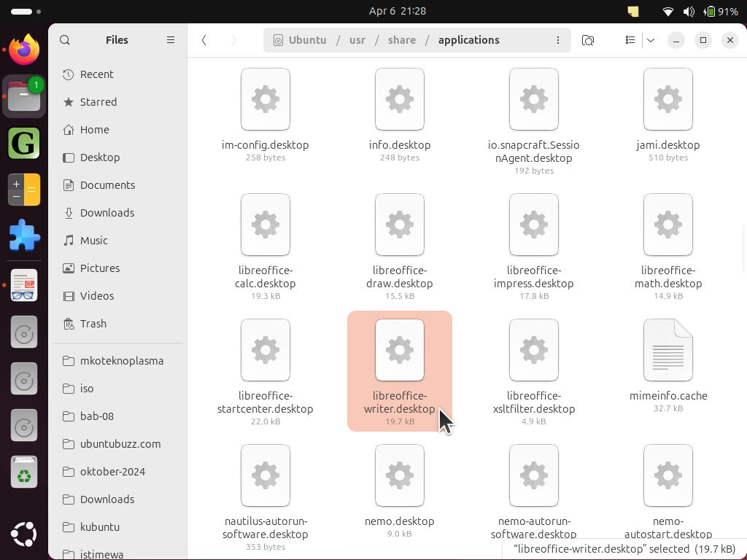747x560 pixels.
Task: Click applications in the path bar
Action: tap(469, 40)
